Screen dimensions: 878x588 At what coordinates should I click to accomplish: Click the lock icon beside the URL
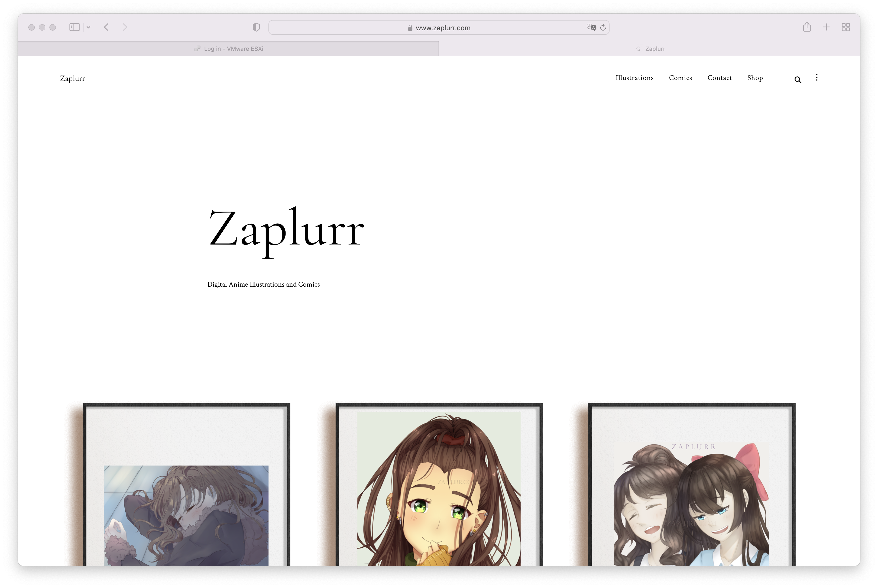pyautogui.click(x=410, y=28)
